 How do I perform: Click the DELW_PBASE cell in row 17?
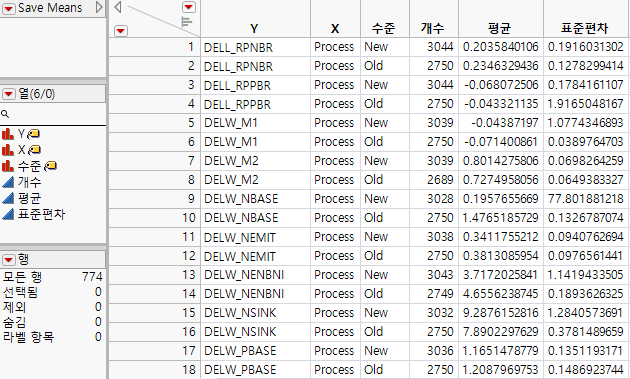tap(255, 350)
